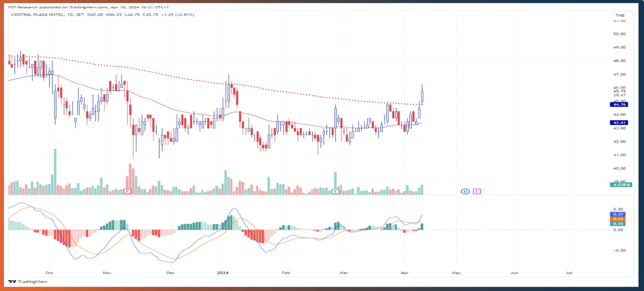This screenshot has height=291, width=644.
Task: Click the 48.00 price scale label
Action: click(x=619, y=61)
